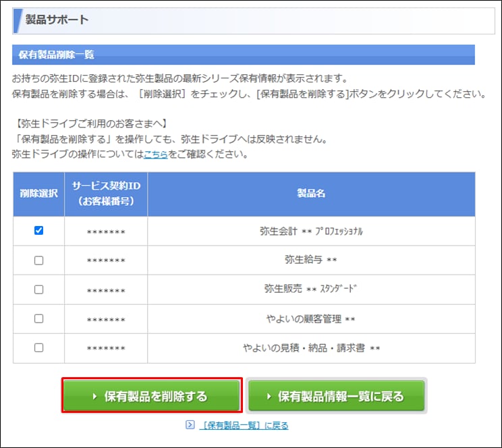Screen dimensions: 502x448
Task: Click the 削除選択 column header
Action: pyautogui.click(x=38, y=194)
